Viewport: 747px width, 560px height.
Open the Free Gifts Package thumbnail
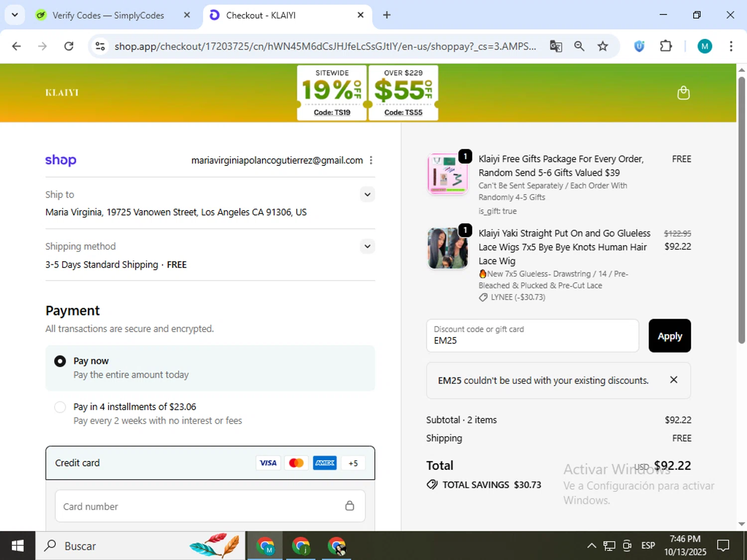click(x=447, y=174)
